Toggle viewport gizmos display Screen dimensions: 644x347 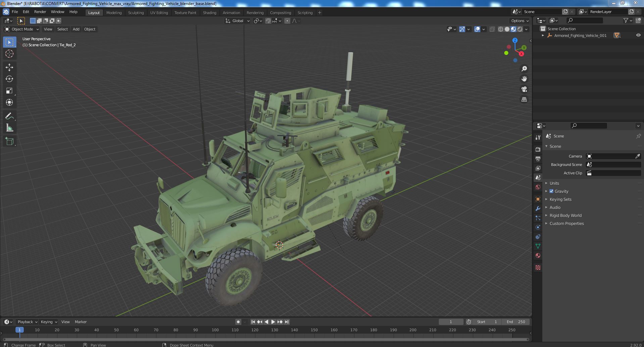462,29
